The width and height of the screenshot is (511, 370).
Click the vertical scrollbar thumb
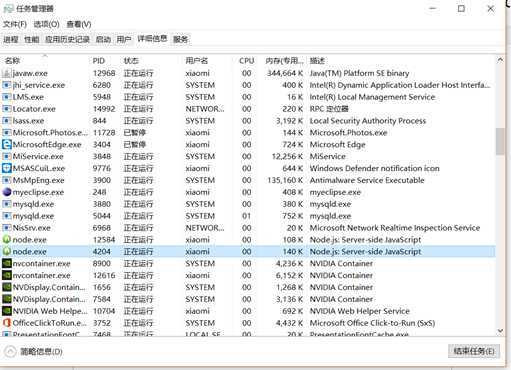(x=500, y=141)
